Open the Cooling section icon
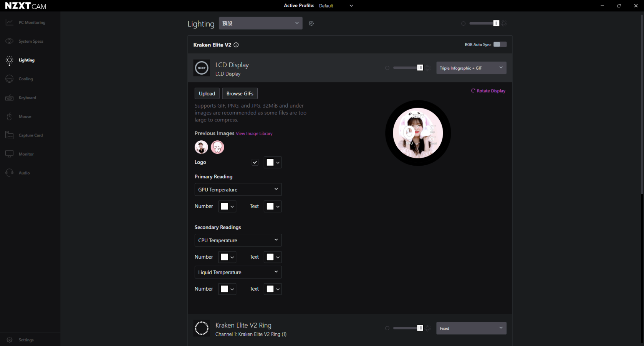Viewport: 644px width, 346px height. pyautogui.click(x=10, y=79)
